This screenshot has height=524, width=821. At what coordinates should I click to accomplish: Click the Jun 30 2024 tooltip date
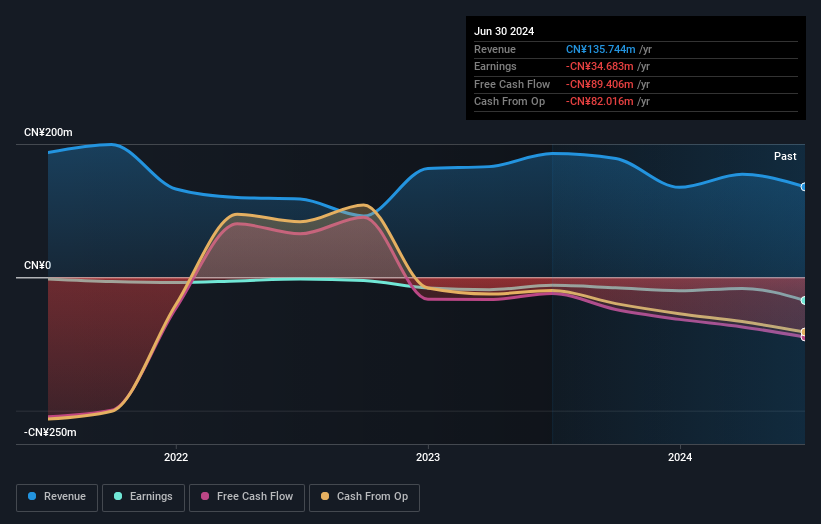(x=504, y=31)
